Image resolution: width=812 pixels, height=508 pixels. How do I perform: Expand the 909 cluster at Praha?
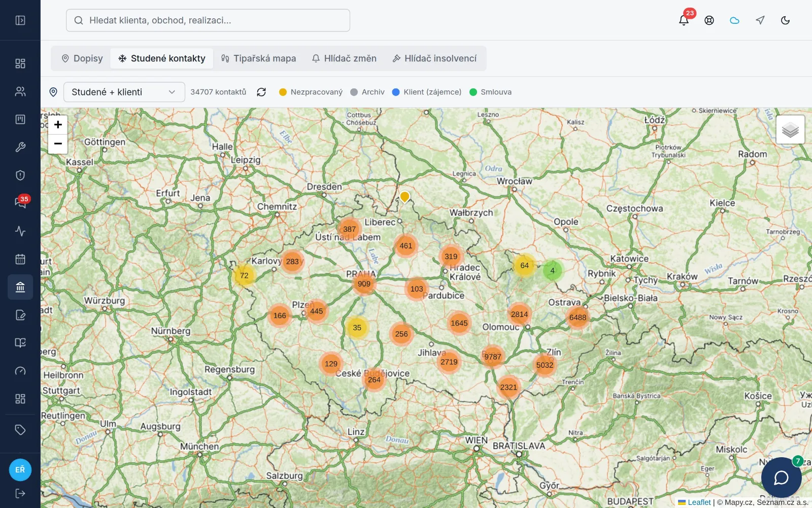click(364, 283)
